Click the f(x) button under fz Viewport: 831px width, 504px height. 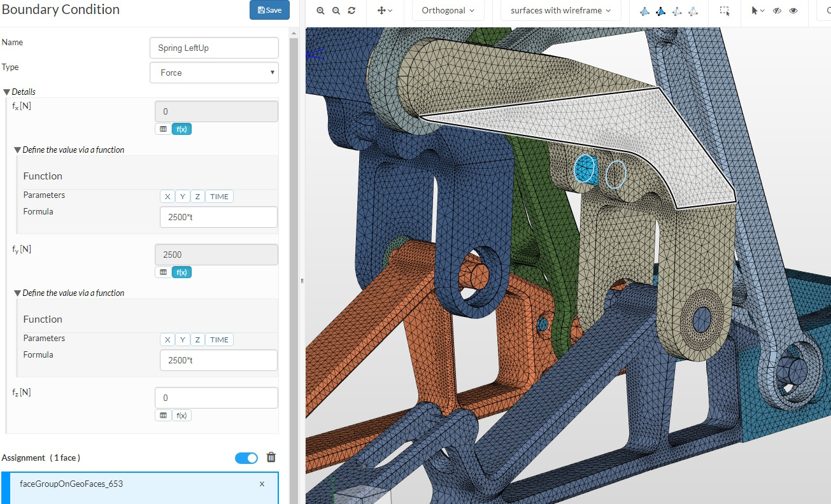181,416
